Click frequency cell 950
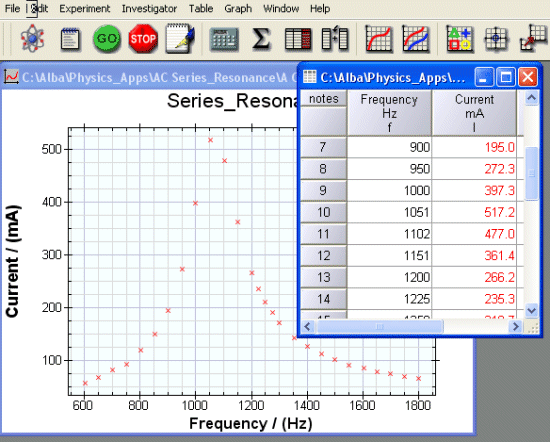 coord(389,169)
